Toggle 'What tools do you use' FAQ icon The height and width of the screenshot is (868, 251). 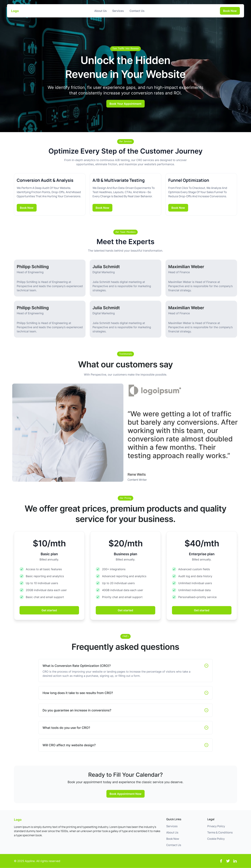click(206, 728)
